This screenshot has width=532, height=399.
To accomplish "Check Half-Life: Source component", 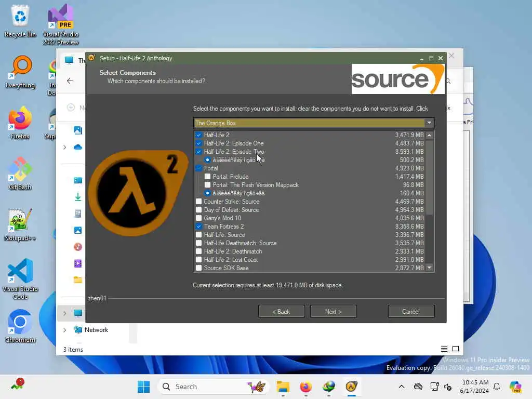I will (199, 235).
